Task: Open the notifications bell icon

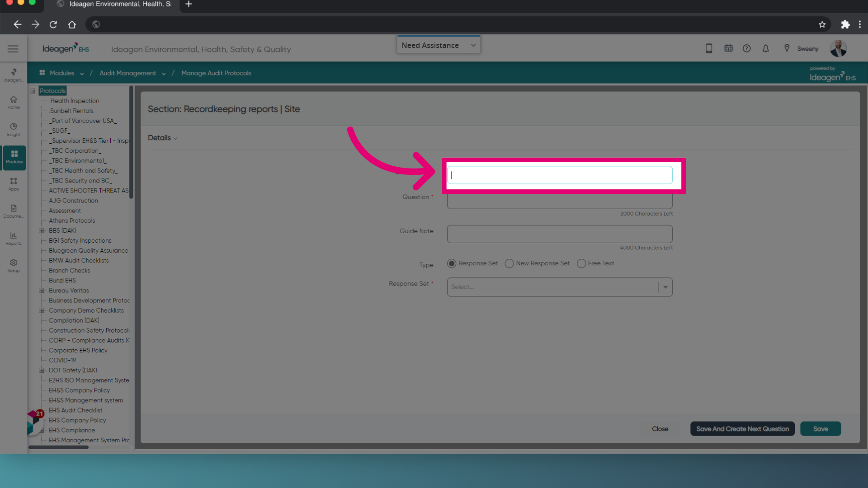Action: click(x=765, y=48)
